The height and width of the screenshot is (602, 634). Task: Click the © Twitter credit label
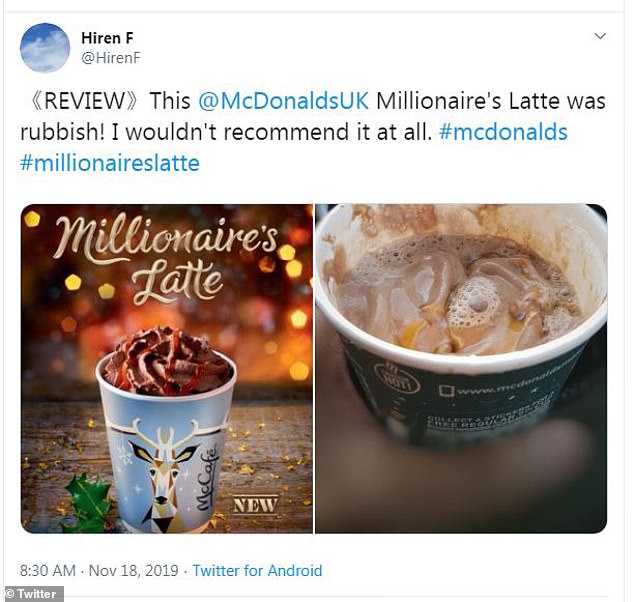point(32,594)
